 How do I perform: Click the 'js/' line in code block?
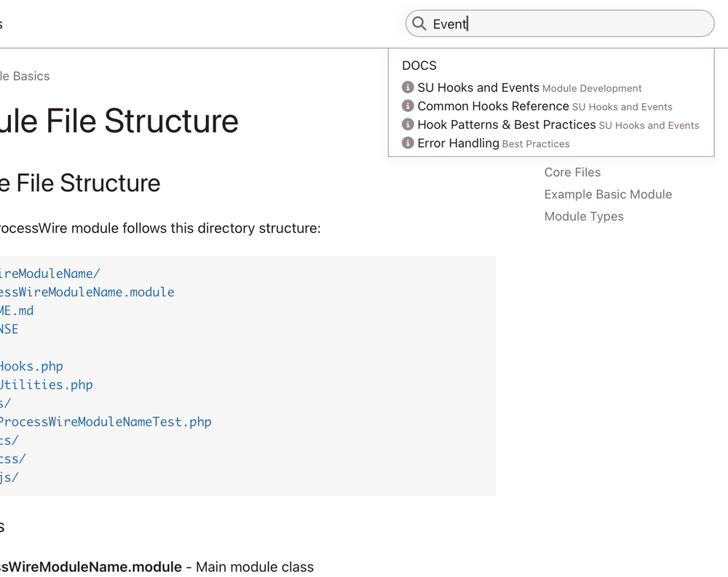coord(9,477)
